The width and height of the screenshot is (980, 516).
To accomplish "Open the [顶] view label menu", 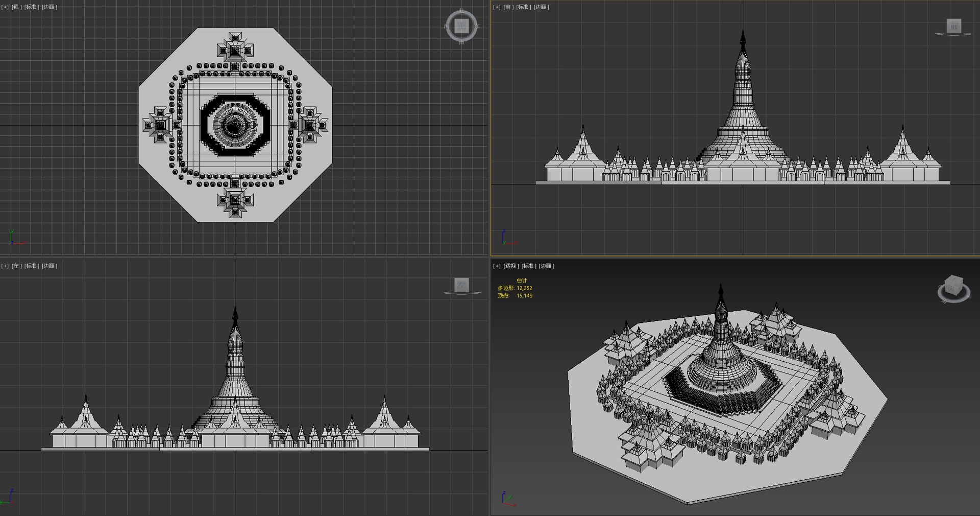I will (x=17, y=7).
